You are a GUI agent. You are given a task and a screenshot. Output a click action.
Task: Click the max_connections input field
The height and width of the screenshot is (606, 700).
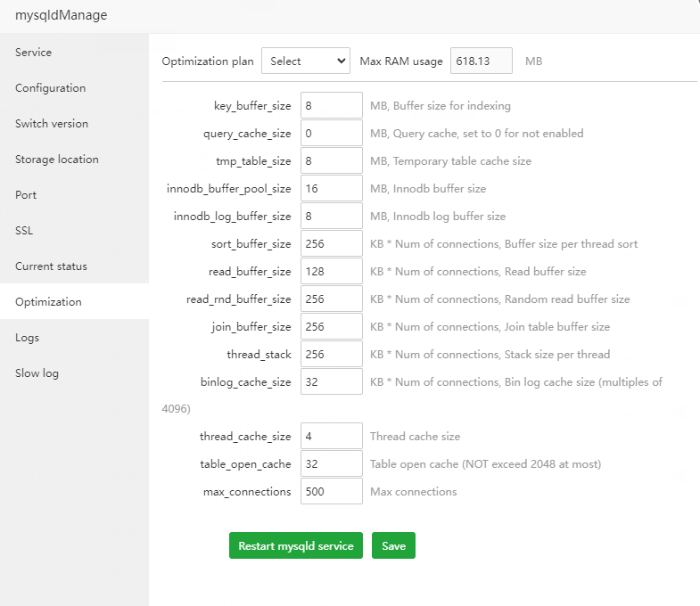(331, 492)
